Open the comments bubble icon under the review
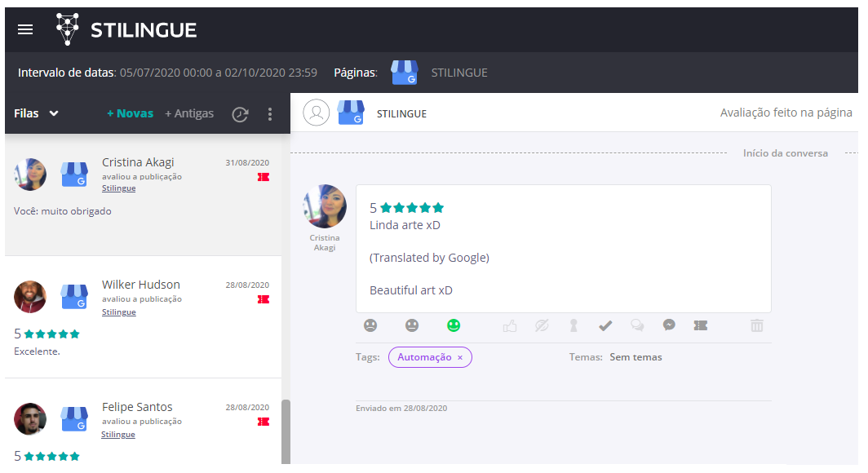 pos(637,325)
